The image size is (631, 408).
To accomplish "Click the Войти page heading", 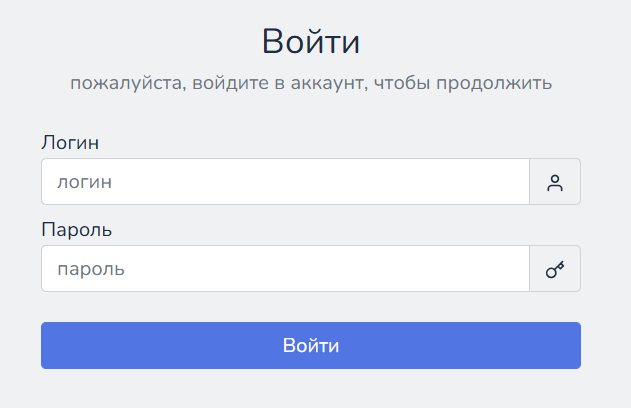I will tap(310, 42).
